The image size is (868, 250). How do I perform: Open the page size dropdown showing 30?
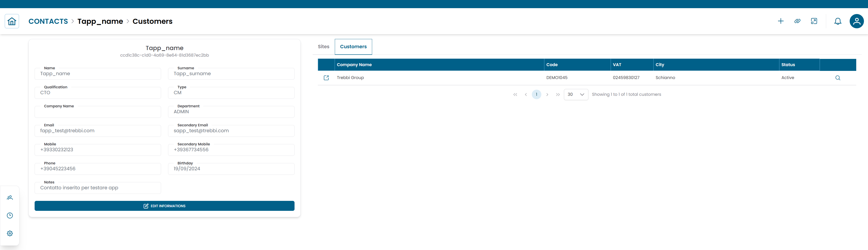tap(576, 94)
